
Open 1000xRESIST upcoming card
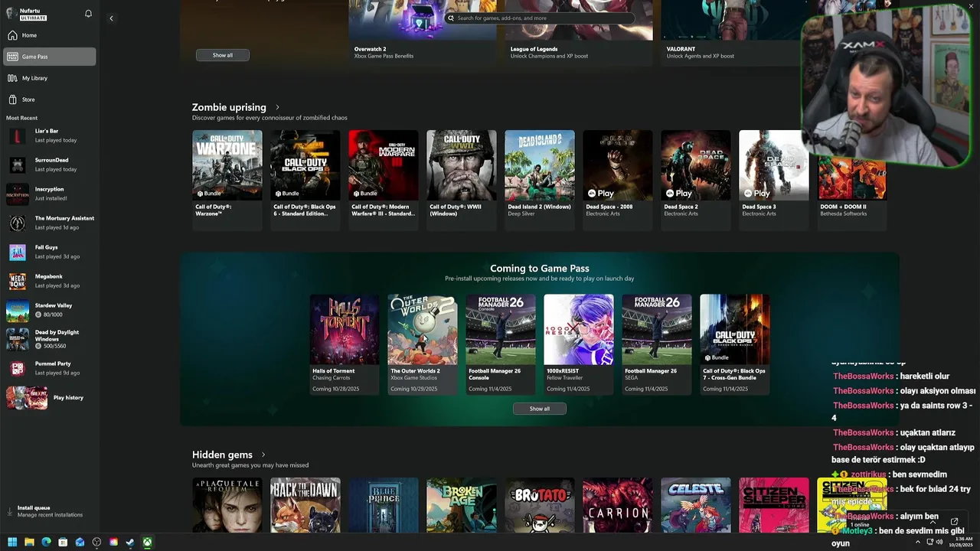(x=579, y=344)
